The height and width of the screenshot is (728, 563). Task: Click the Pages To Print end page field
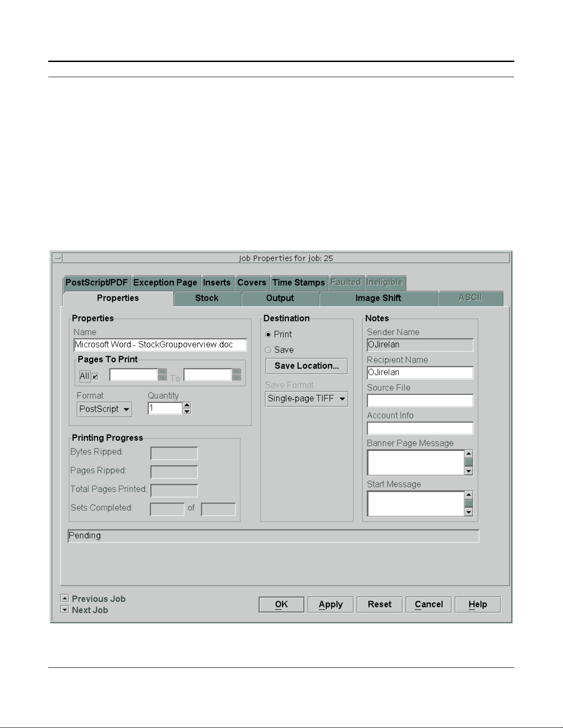pos(208,375)
